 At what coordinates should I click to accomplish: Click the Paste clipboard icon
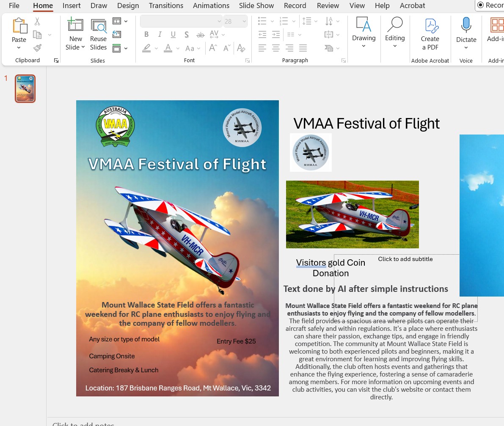click(x=19, y=26)
